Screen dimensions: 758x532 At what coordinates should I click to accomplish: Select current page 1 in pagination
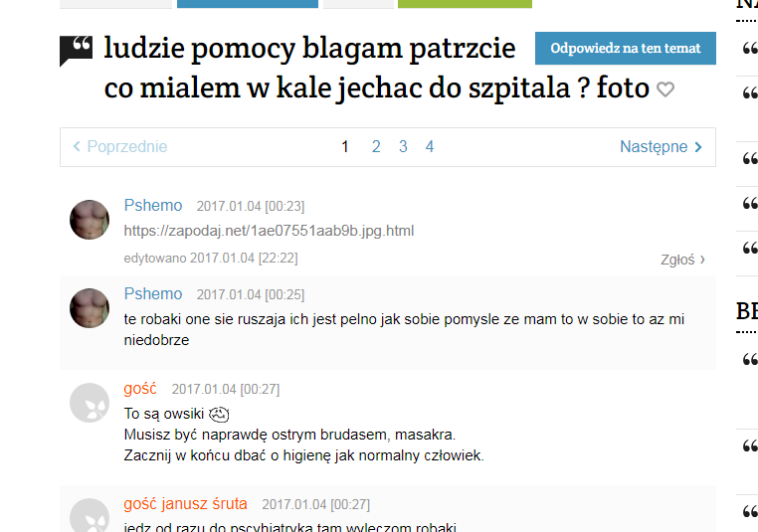pos(344,146)
